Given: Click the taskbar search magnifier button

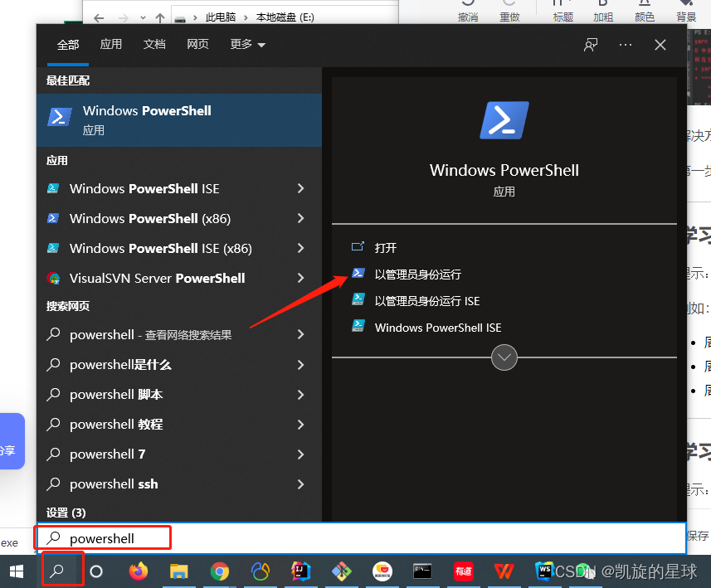Looking at the screenshot, I should coord(56,571).
